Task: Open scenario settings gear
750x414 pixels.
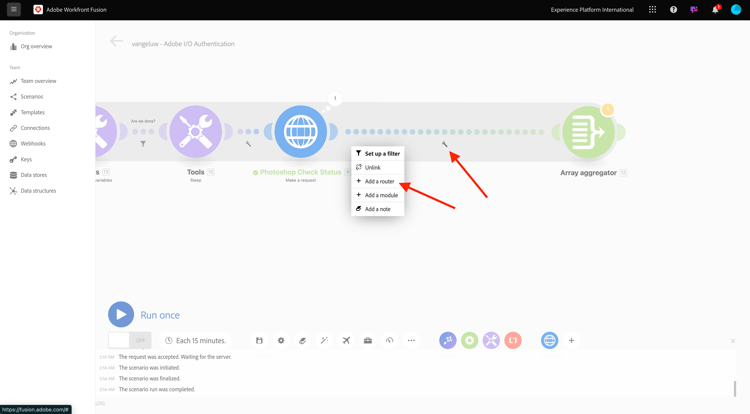Action: coord(281,340)
